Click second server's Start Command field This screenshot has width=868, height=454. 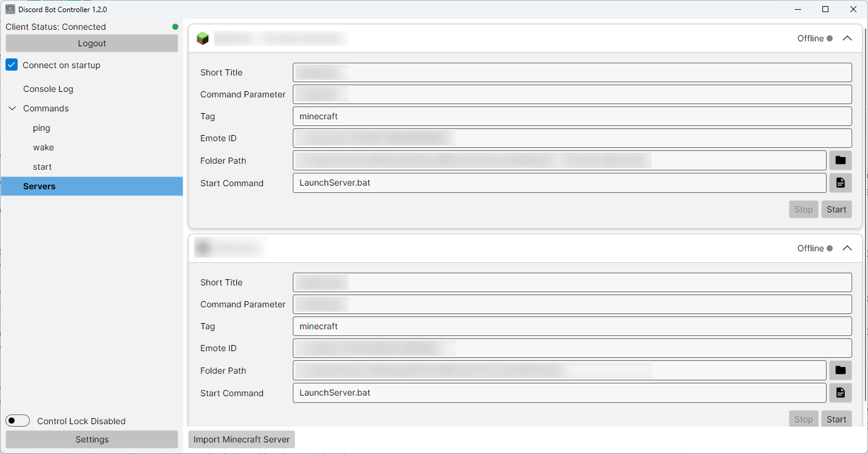559,393
